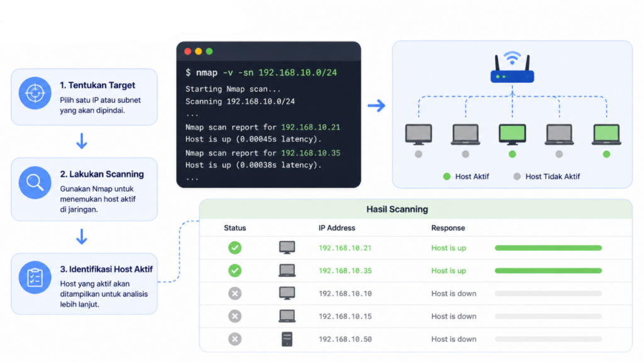The image size is (644, 362).
Task: Click the 3. Identifikasi Host Aktif heading
Action: [106, 269]
